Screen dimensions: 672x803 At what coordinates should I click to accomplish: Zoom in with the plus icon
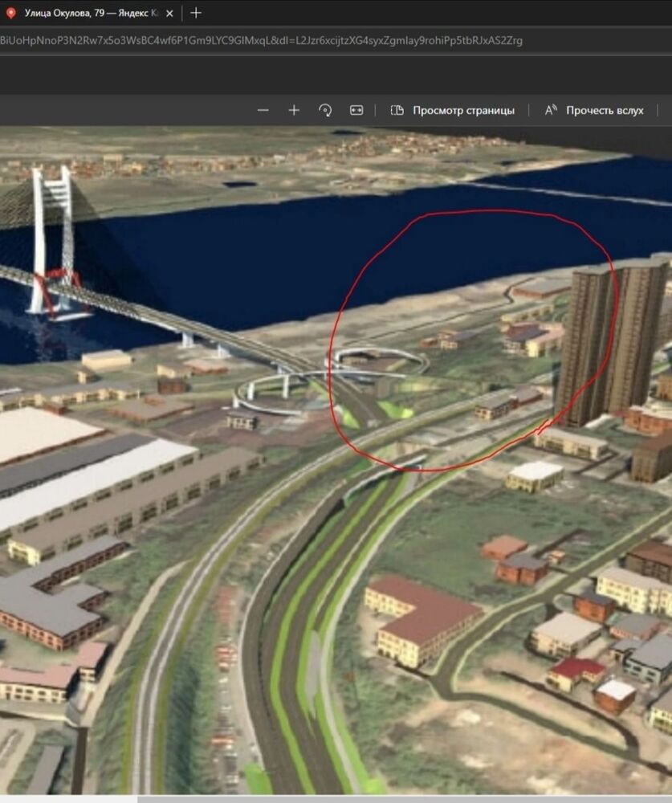(x=294, y=111)
